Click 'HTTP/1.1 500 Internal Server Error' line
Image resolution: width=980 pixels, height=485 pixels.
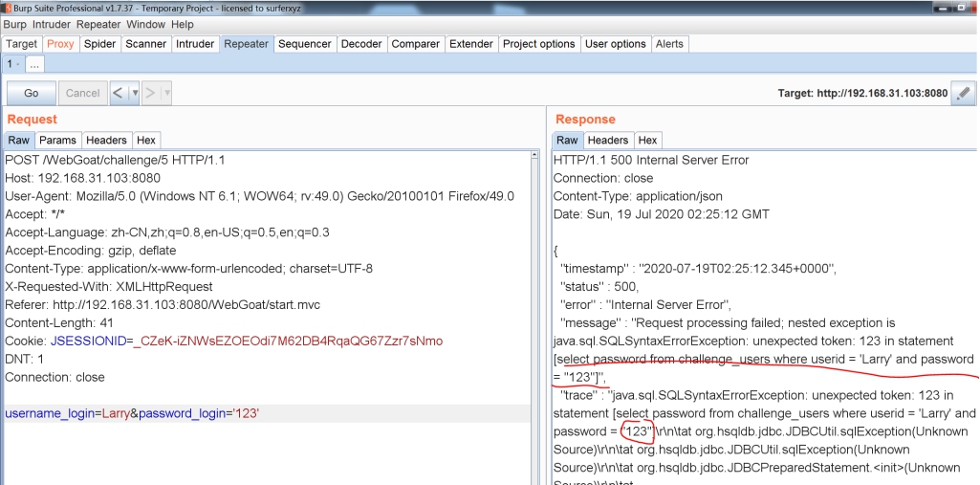tap(651, 160)
